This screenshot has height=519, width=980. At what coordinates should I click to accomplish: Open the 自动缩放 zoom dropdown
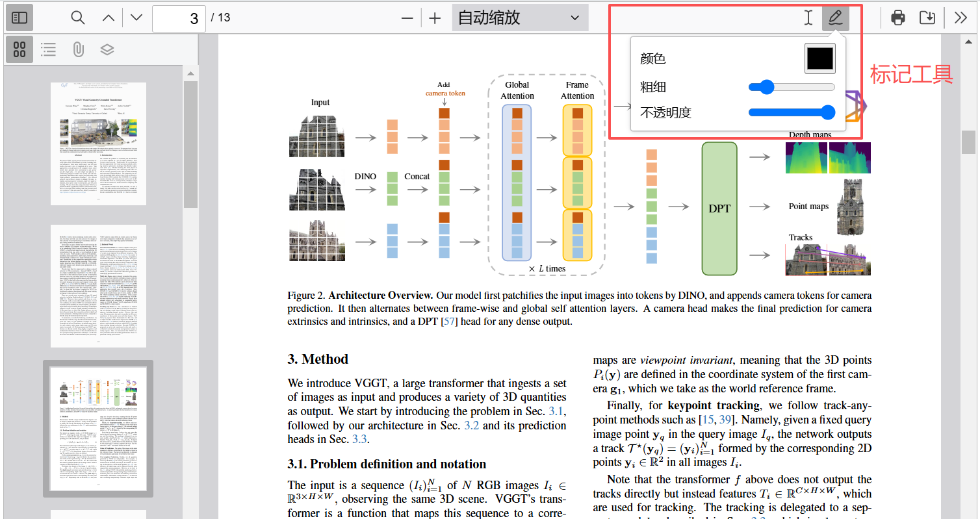point(520,18)
